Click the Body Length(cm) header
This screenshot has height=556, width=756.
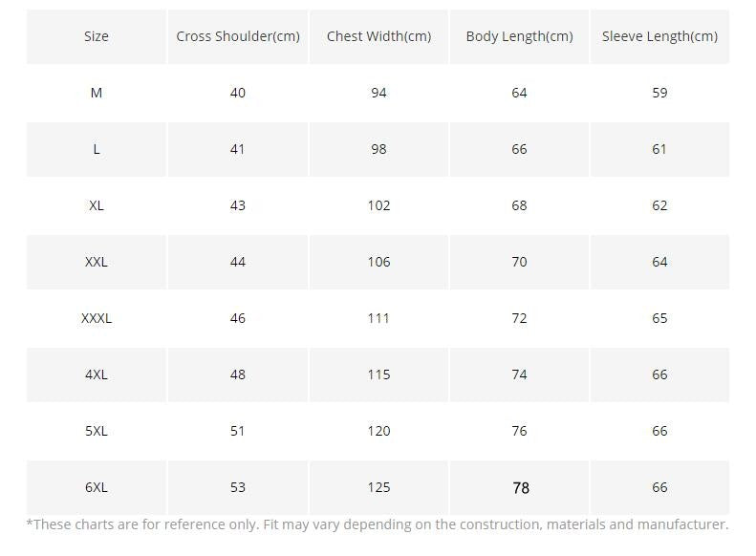519,36
